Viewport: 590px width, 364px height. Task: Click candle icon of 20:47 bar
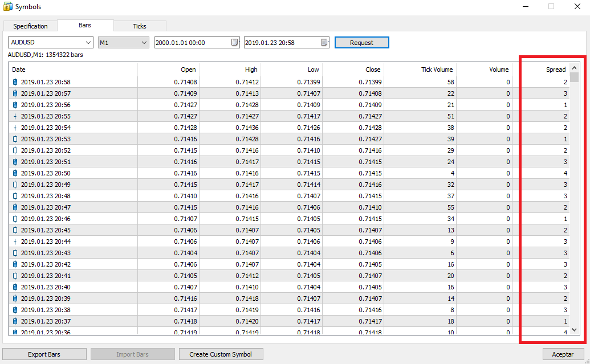click(x=15, y=207)
